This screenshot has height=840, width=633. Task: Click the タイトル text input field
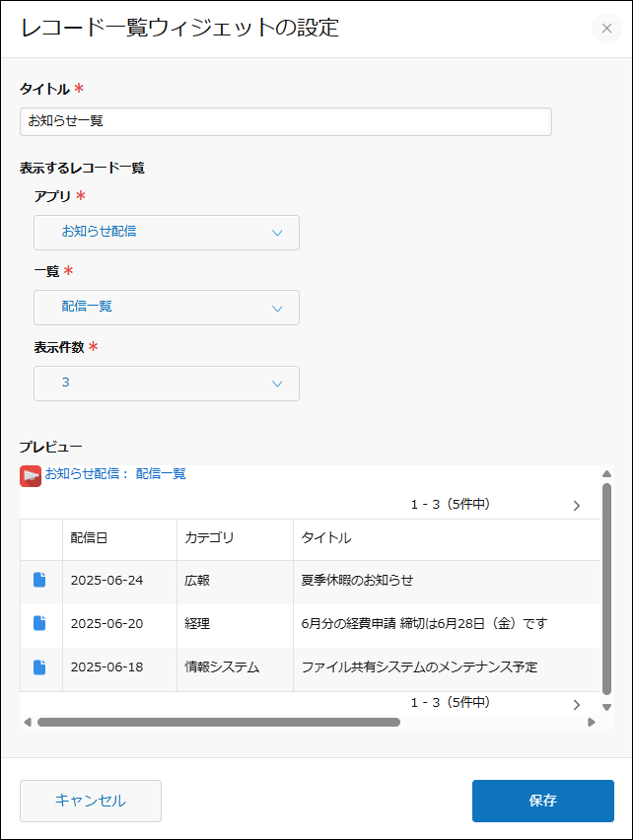click(x=286, y=121)
